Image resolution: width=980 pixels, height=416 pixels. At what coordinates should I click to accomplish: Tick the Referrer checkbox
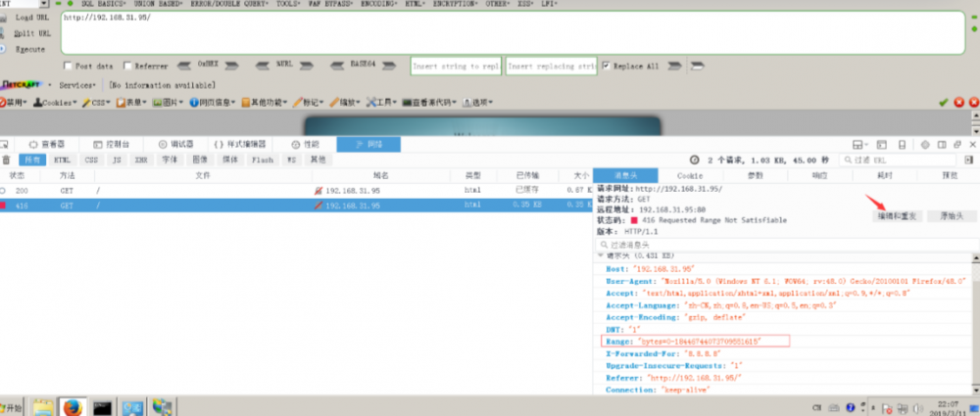coord(127,66)
